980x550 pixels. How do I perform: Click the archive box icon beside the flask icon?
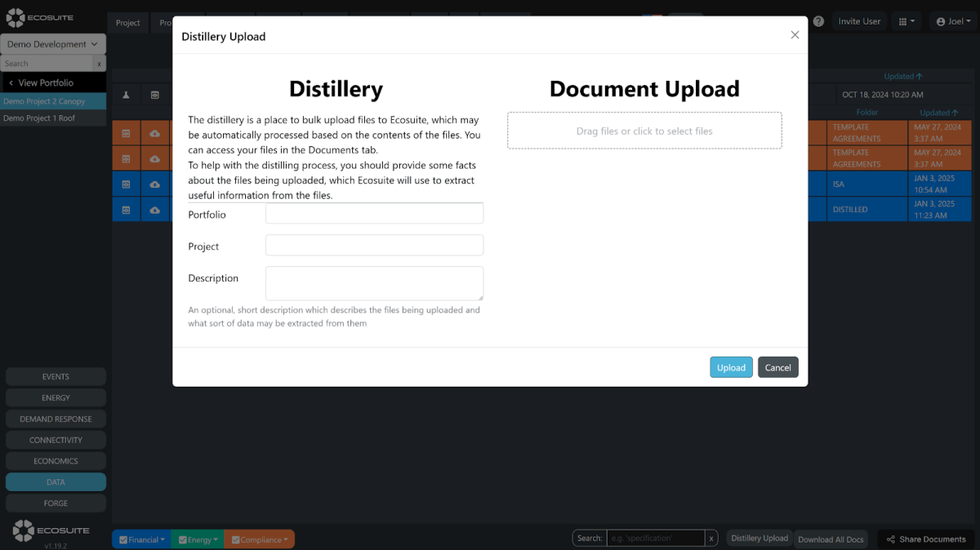pyautogui.click(x=154, y=95)
